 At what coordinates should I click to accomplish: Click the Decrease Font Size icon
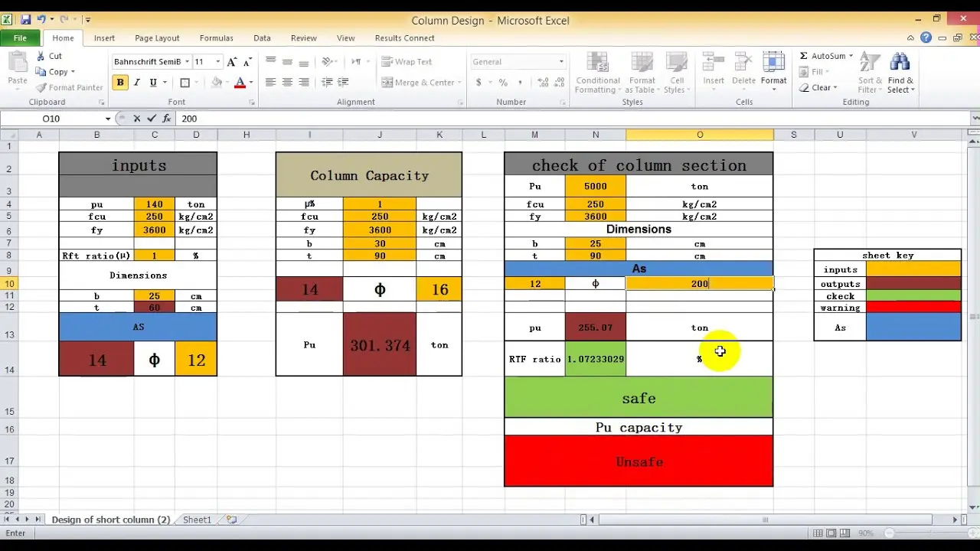pos(249,62)
